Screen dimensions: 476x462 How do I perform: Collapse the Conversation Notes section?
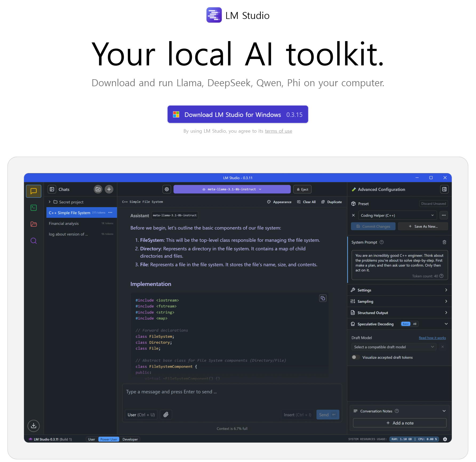[x=444, y=411]
